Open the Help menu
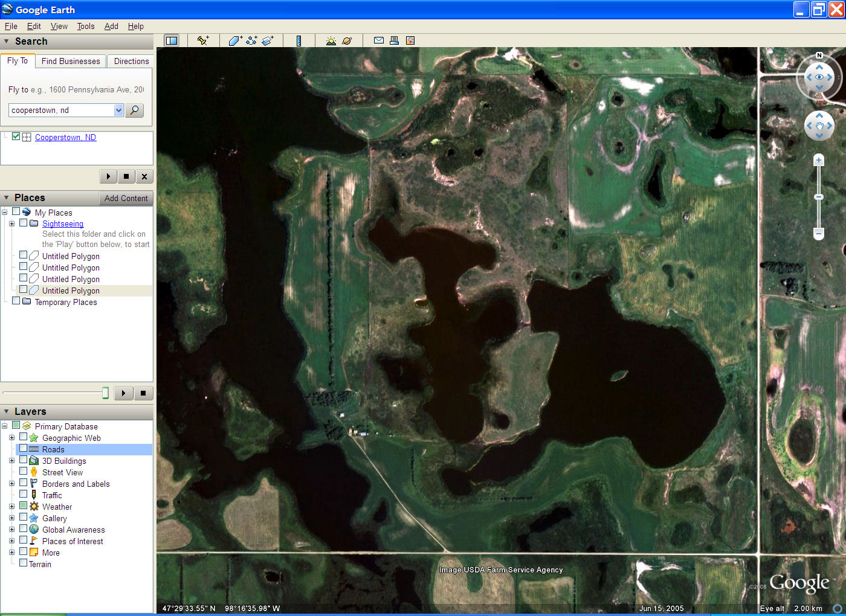The height and width of the screenshot is (616, 846). pyautogui.click(x=136, y=26)
